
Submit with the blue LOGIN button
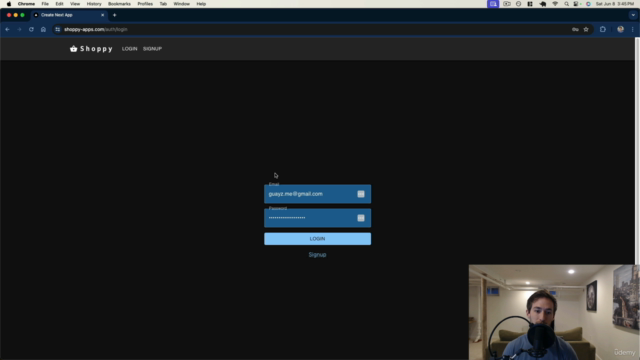(x=317, y=239)
